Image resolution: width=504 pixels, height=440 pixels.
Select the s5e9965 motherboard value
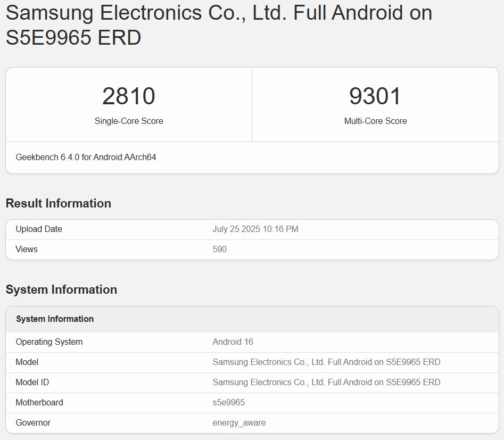point(229,403)
